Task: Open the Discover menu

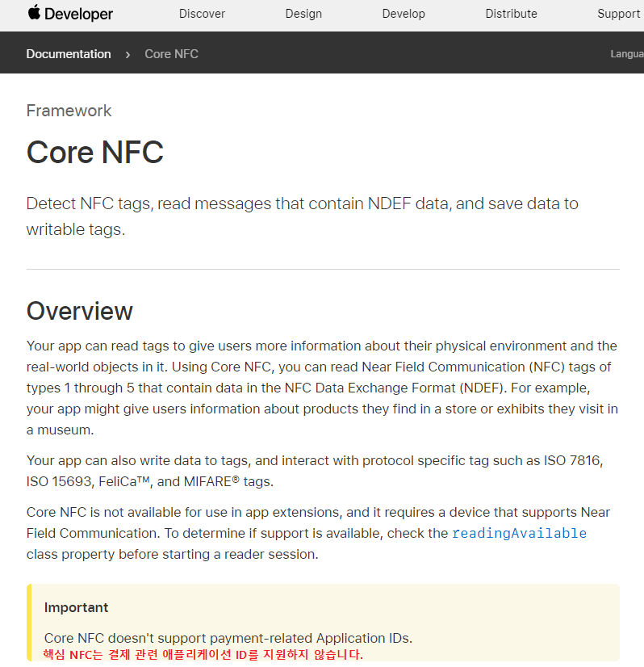Action: 202,14
